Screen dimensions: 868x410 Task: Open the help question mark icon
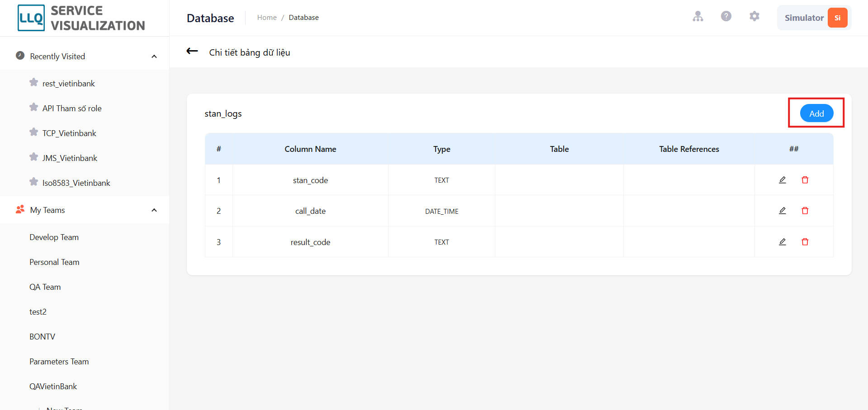click(x=726, y=17)
